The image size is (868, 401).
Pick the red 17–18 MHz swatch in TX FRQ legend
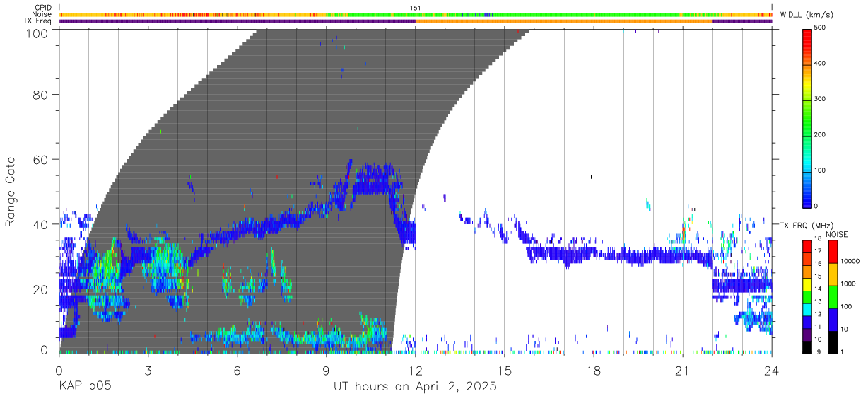(807, 245)
